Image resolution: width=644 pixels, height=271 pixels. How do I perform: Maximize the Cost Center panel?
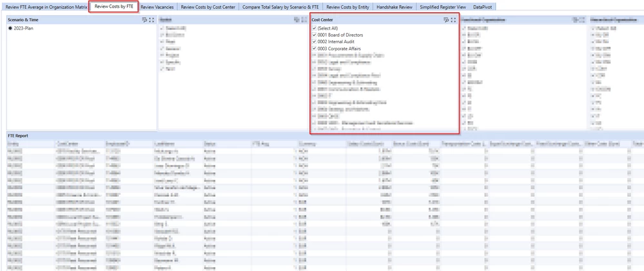(x=453, y=20)
